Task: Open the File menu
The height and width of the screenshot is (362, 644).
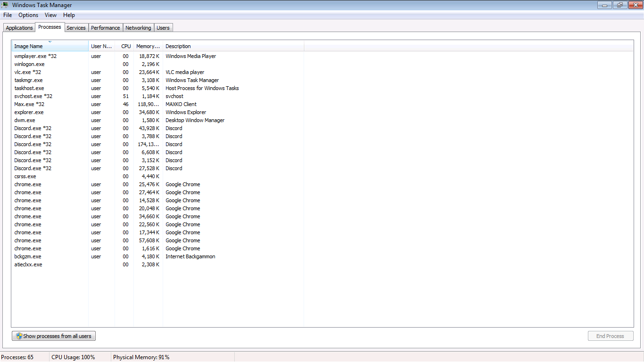Action: point(8,15)
